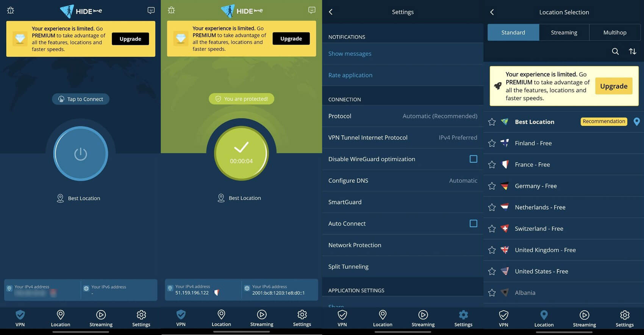Switch to Multihop locations tab
The width and height of the screenshot is (644, 335).
click(x=615, y=33)
